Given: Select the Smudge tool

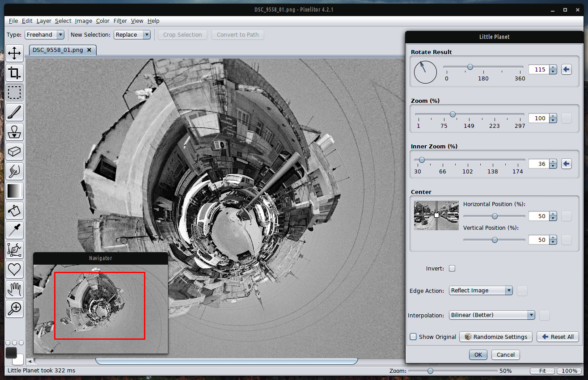Looking at the screenshot, I should tap(15, 171).
